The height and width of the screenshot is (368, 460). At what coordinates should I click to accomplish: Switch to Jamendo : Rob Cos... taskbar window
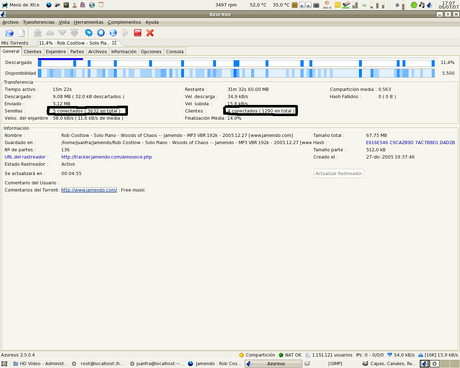[214, 364]
